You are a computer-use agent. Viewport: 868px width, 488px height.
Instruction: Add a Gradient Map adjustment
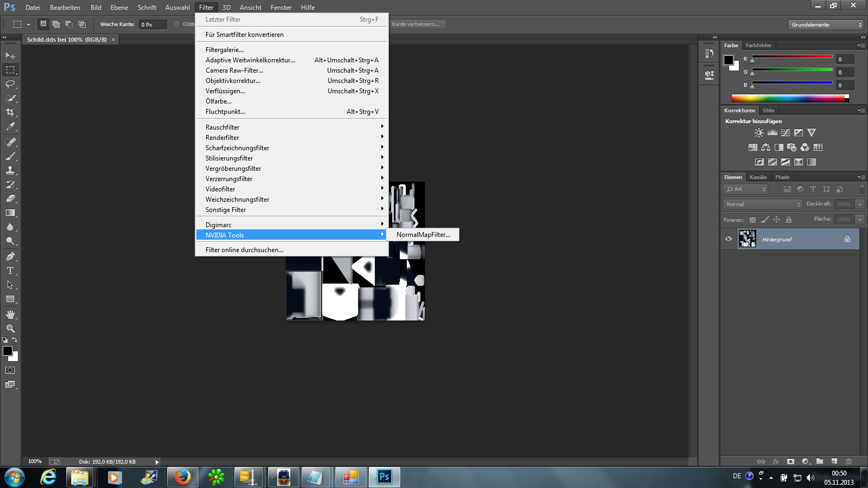(811, 162)
